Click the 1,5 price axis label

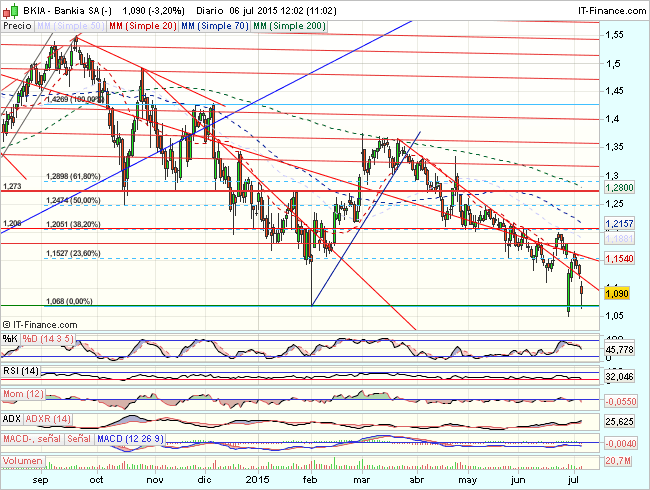tap(612, 64)
